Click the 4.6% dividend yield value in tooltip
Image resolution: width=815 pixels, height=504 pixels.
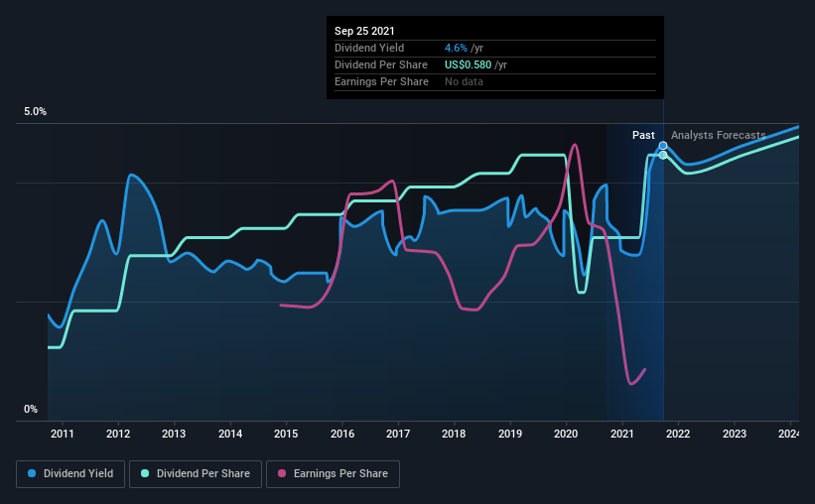(x=456, y=48)
